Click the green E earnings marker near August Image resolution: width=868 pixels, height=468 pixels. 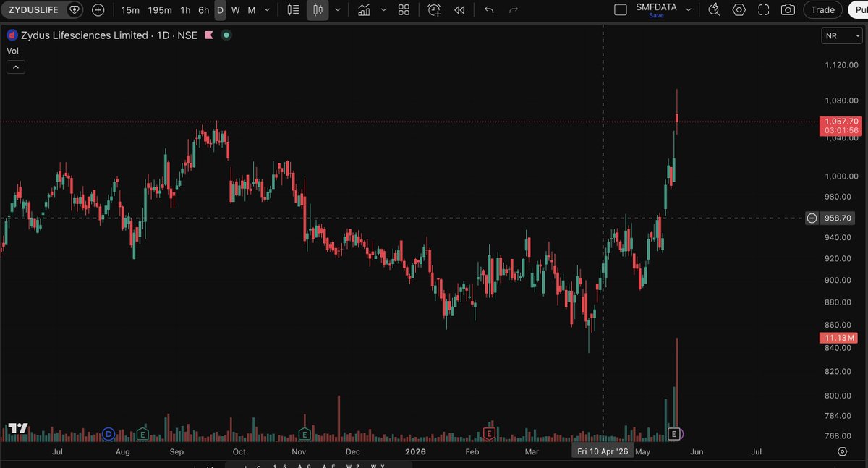(x=142, y=434)
